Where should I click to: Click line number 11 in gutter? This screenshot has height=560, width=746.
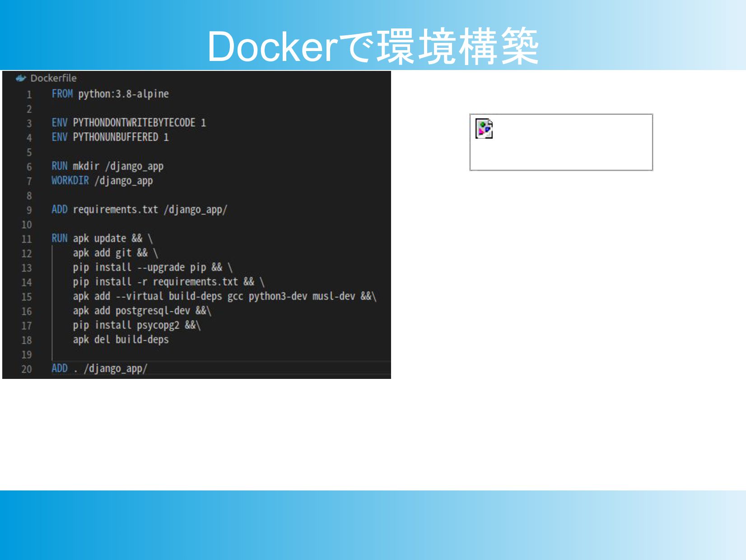click(x=27, y=239)
